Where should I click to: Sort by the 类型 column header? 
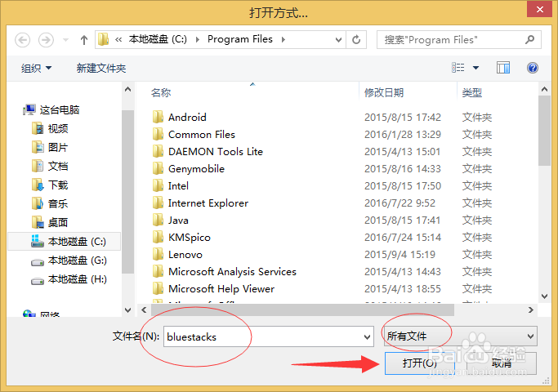pos(472,93)
